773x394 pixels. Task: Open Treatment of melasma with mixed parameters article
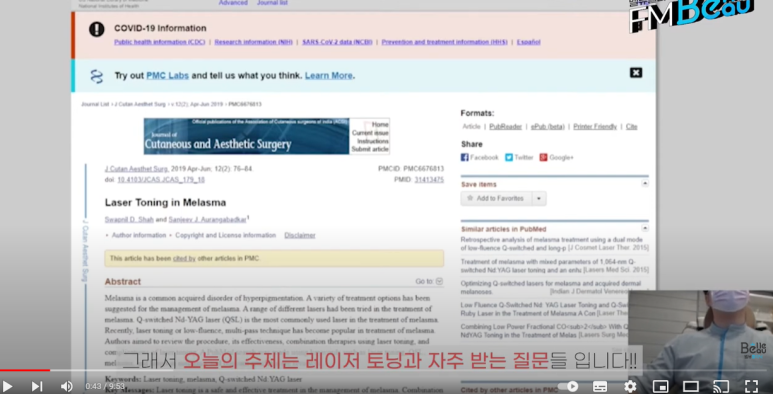click(555, 266)
